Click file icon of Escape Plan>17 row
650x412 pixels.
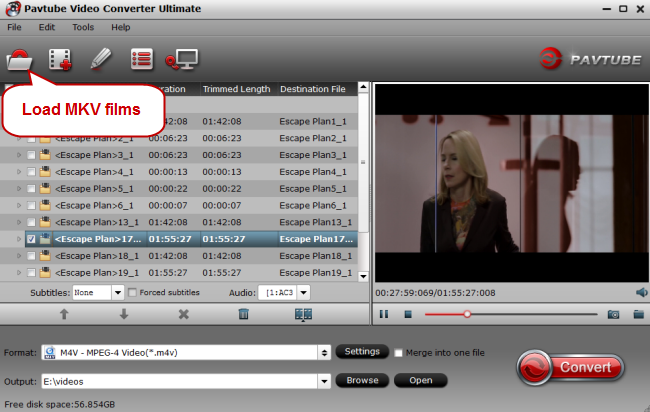tap(45, 239)
